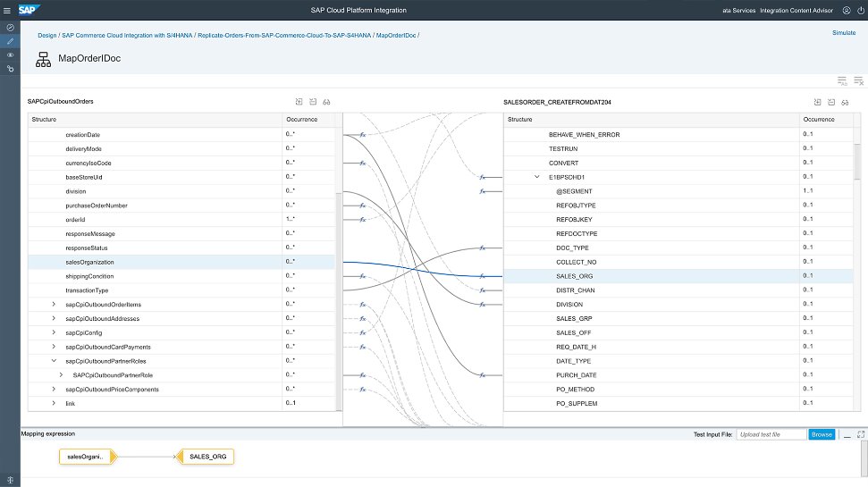Open Integration Content Advisor in header
This screenshot has height=487, width=868.
(796, 11)
